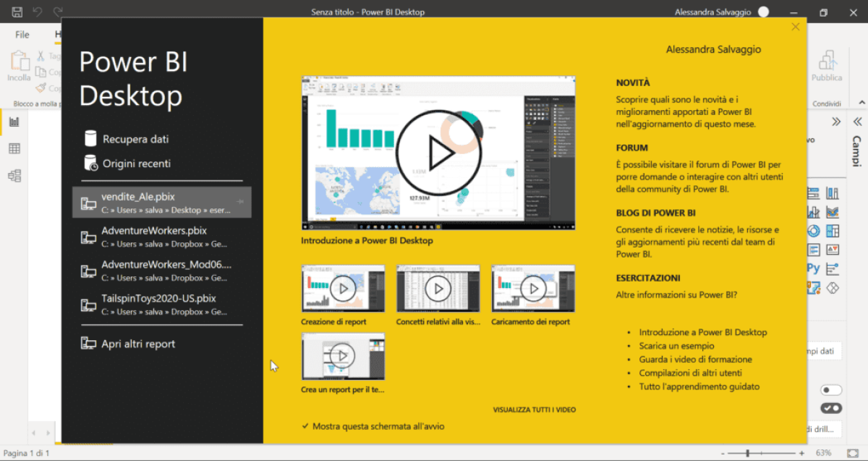Play the main Introduzione a Power BI video
This screenshot has height=461, width=868.
(438, 153)
